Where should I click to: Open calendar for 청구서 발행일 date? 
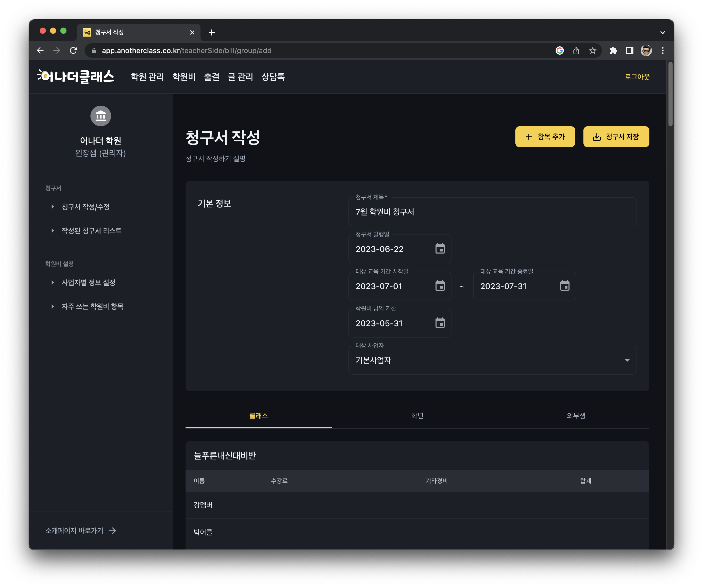440,249
